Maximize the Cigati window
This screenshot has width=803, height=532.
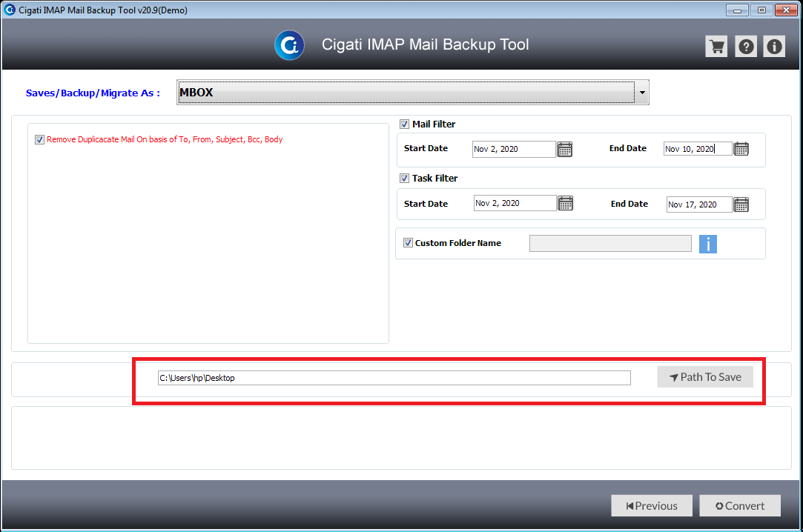point(761,10)
